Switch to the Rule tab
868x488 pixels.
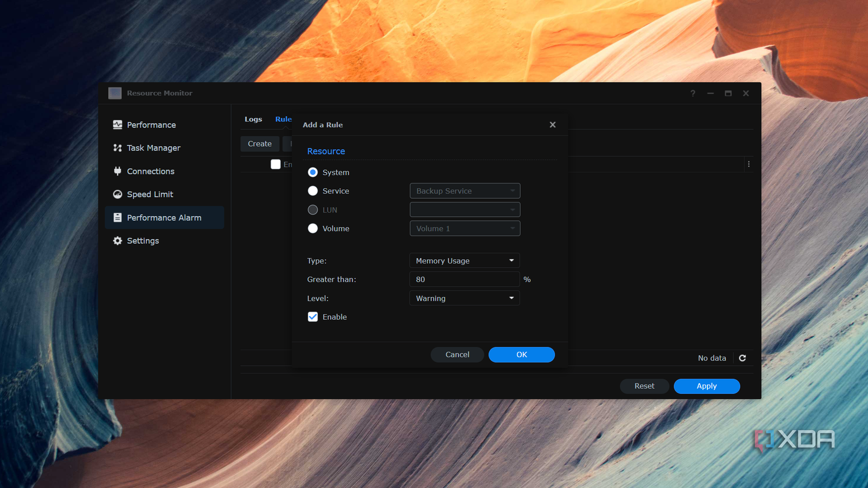283,119
